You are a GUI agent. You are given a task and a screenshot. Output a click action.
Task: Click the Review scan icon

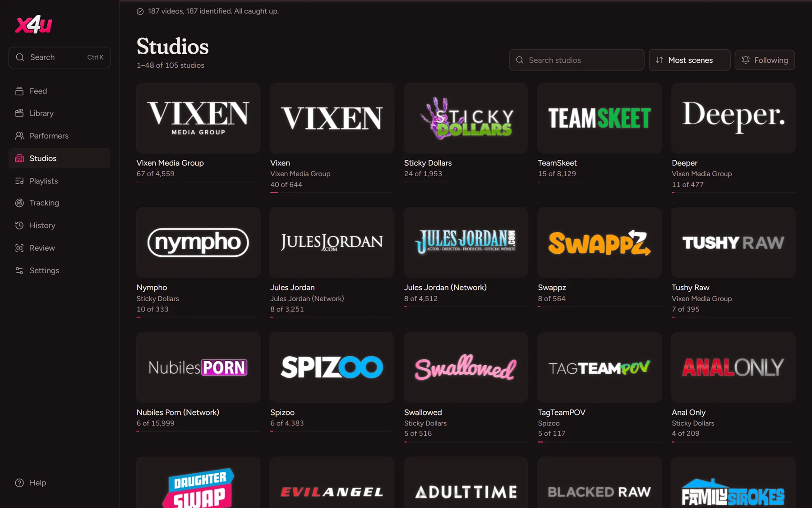click(19, 248)
